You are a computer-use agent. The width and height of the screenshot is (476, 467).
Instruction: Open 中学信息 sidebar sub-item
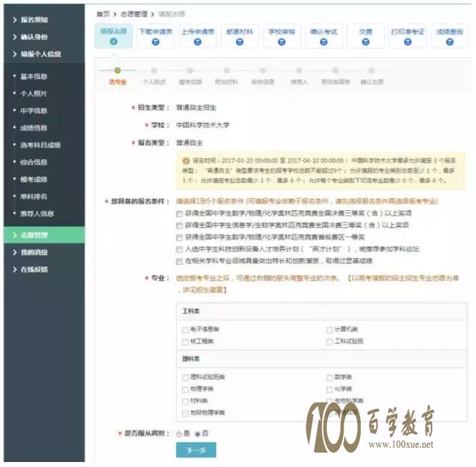point(34,111)
